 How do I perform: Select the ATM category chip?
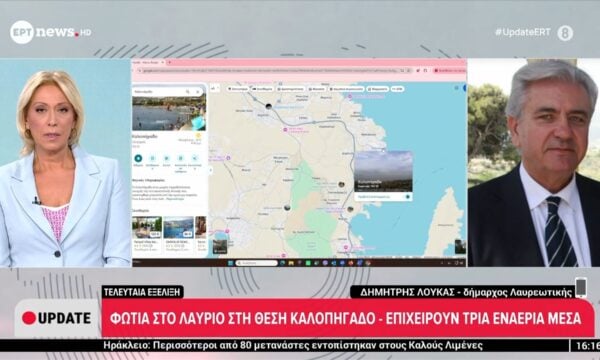[397, 89]
